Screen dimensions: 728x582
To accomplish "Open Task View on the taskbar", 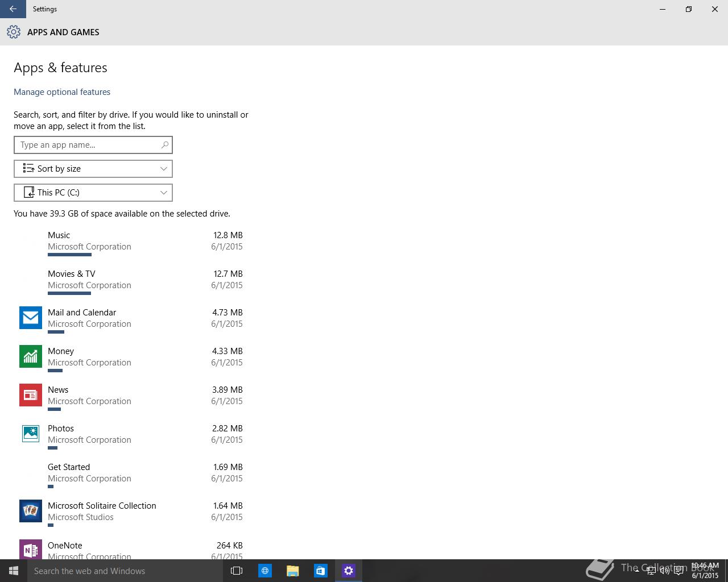I will (x=237, y=571).
